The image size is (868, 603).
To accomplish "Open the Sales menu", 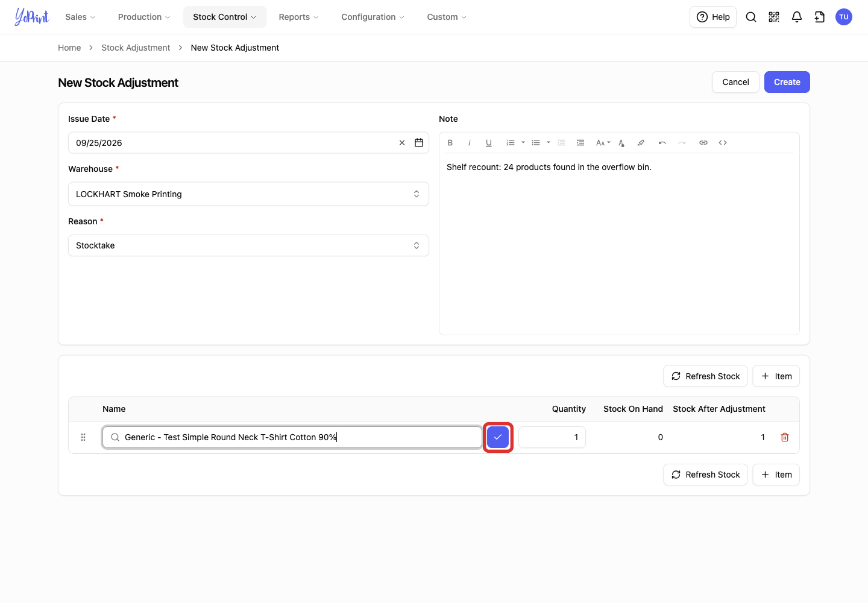I will click(80, 17).
